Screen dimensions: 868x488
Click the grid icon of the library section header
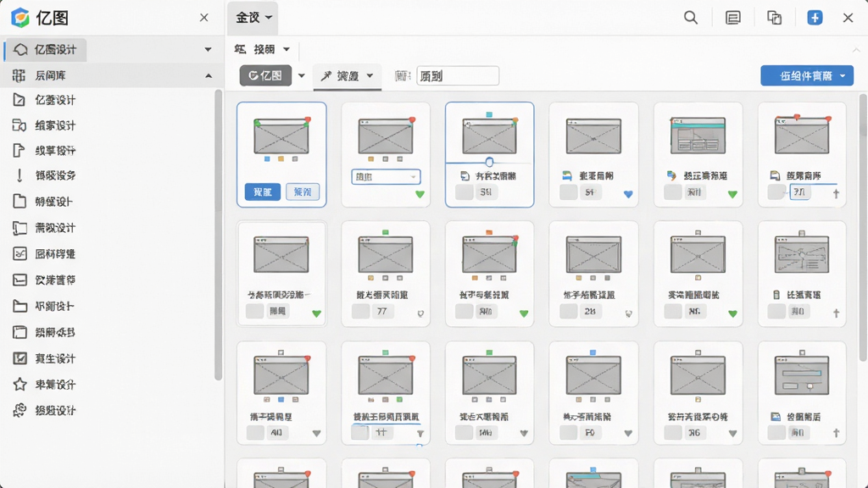pos(19,75)
